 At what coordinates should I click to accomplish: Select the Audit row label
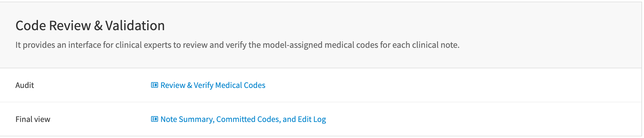click(25, 85)
